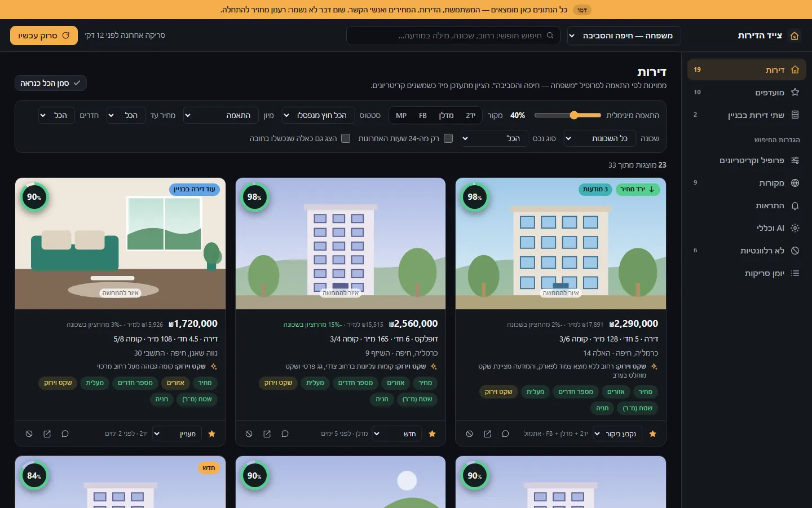This screenshot has width=812, height=508.
Task: Toggle the יד2 source filter
Action: point(471,115)
